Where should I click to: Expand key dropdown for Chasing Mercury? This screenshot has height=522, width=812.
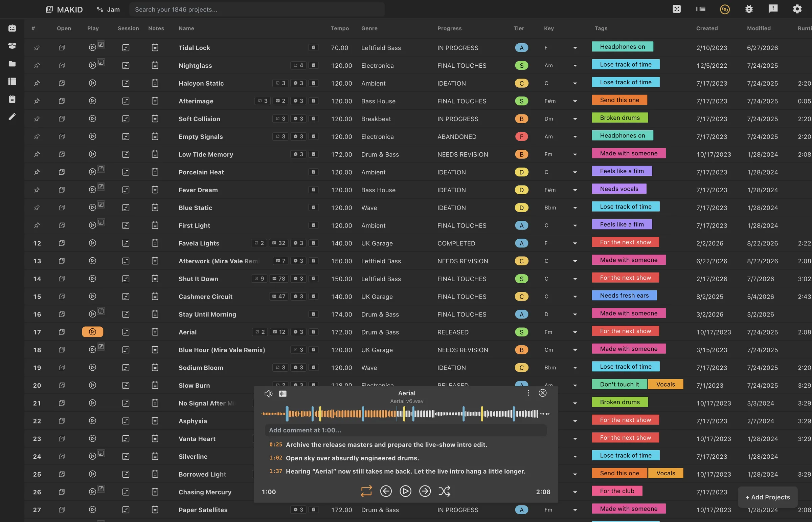[x=575, y=492]
